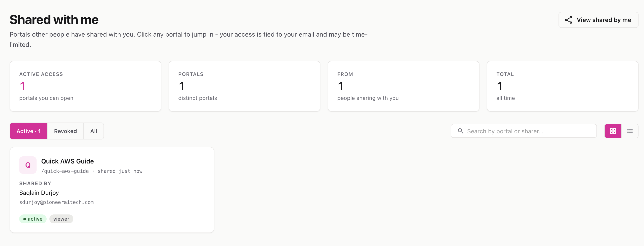This screenshot has width=644, height=246.
Task: Select the Active · 1 filter tab
Action: (29, 131)
